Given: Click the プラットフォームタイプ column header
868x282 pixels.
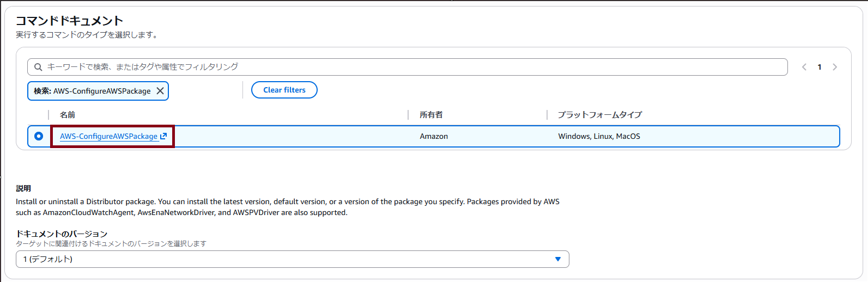Looking at the screenshot, I should (x=599, y=115).
